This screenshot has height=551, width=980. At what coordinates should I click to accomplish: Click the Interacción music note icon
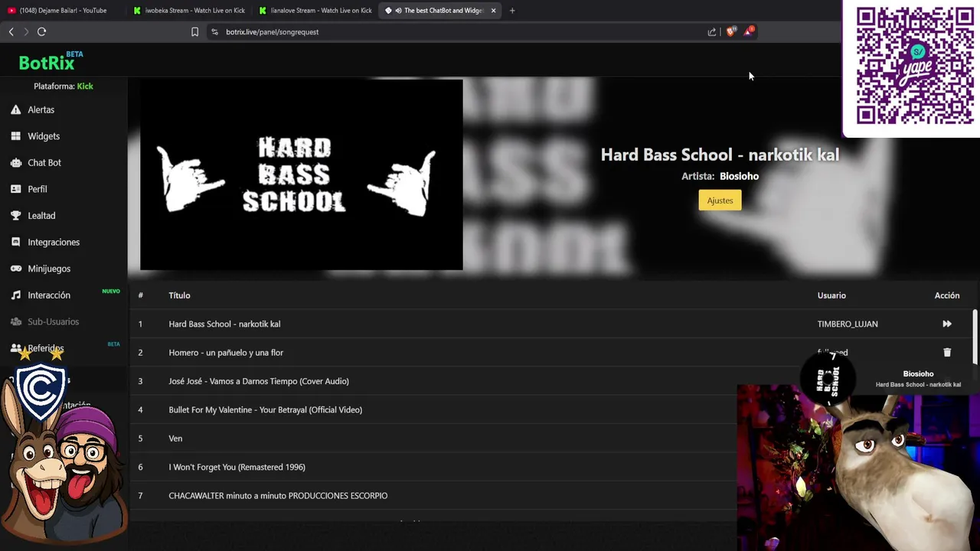coord(15,295)
